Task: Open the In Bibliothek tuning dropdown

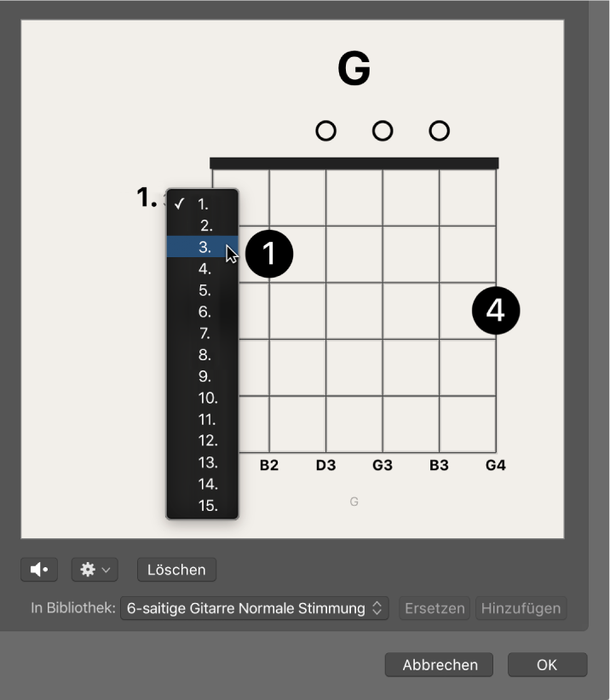Action: 254,608
